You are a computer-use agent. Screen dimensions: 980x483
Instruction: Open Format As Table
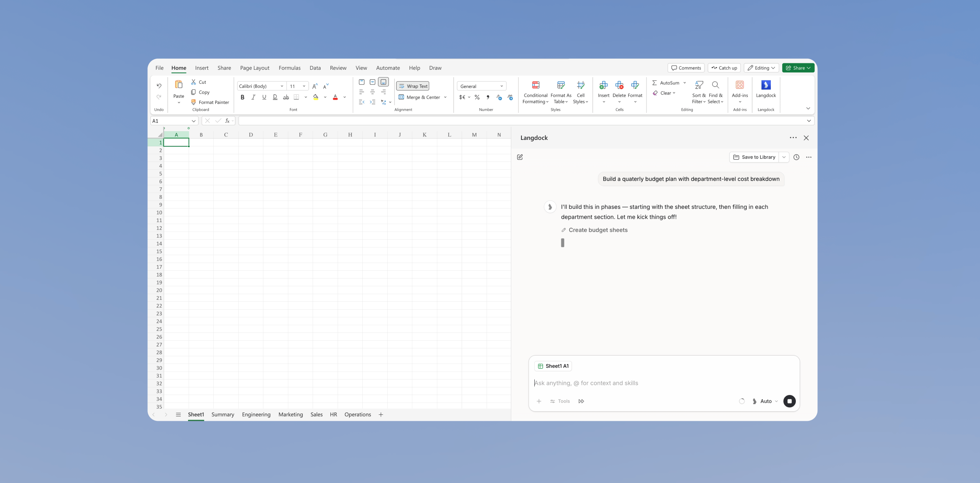pos(561,92)
